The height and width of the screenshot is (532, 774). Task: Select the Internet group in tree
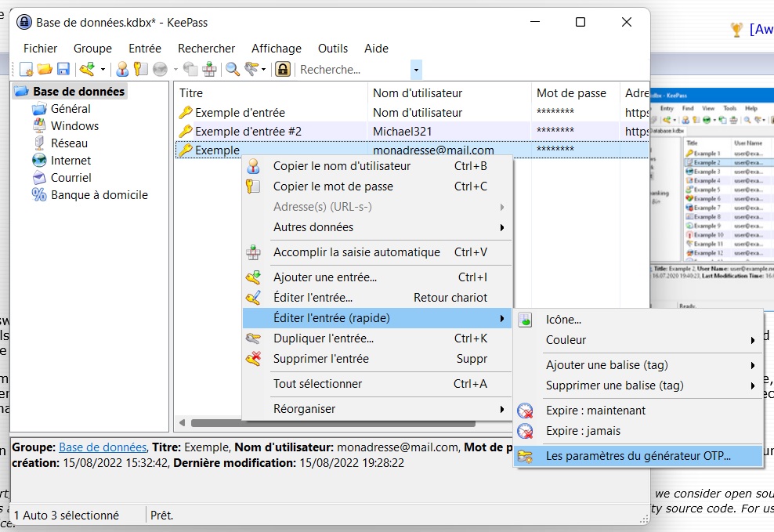coord(71,161)
